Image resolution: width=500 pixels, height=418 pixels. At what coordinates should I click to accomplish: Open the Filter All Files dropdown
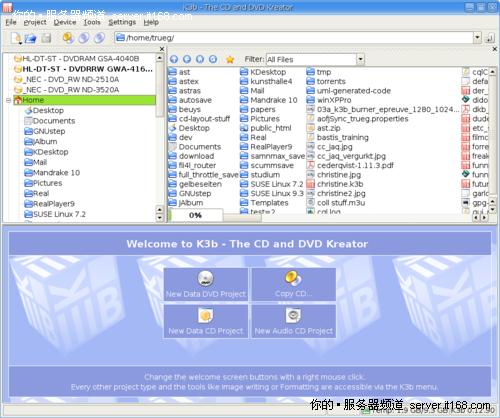360,60
